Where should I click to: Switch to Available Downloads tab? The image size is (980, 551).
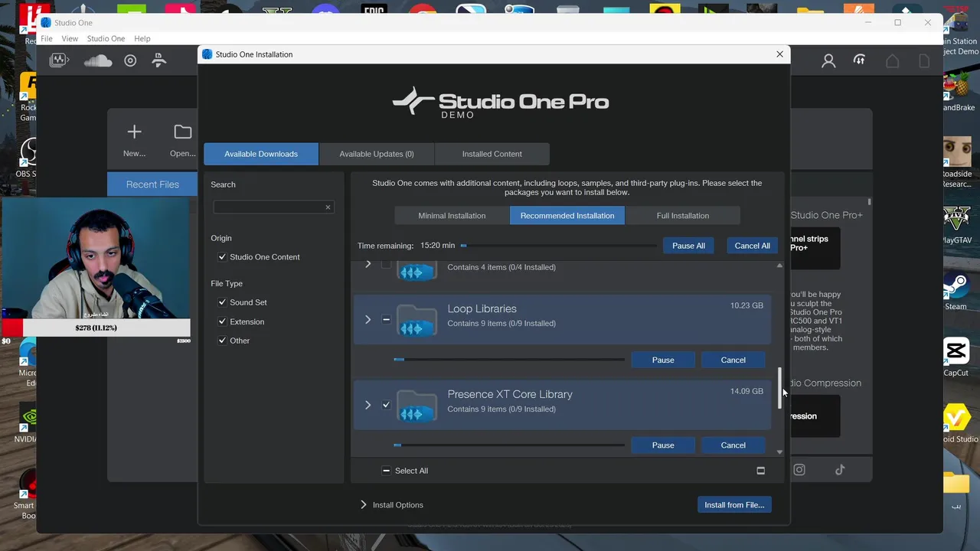pyautogui.click(x=261, y=154)
